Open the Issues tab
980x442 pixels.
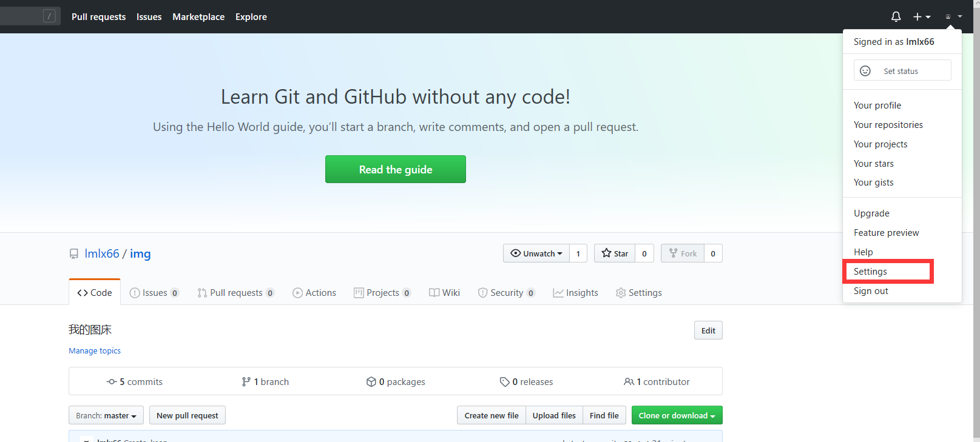154,293
